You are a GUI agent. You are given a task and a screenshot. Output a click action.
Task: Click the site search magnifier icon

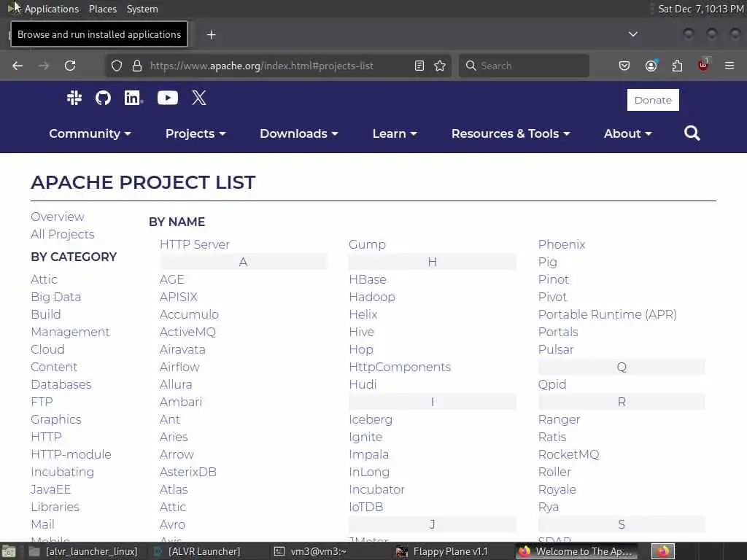pyautogui.click(x=692, y=133)
